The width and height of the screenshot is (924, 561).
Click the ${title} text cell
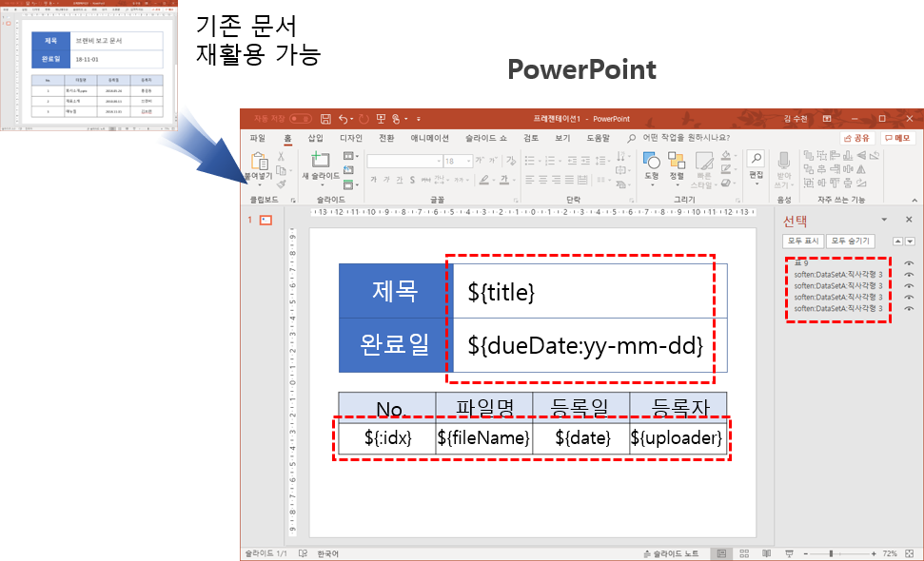tap(590, 291)
